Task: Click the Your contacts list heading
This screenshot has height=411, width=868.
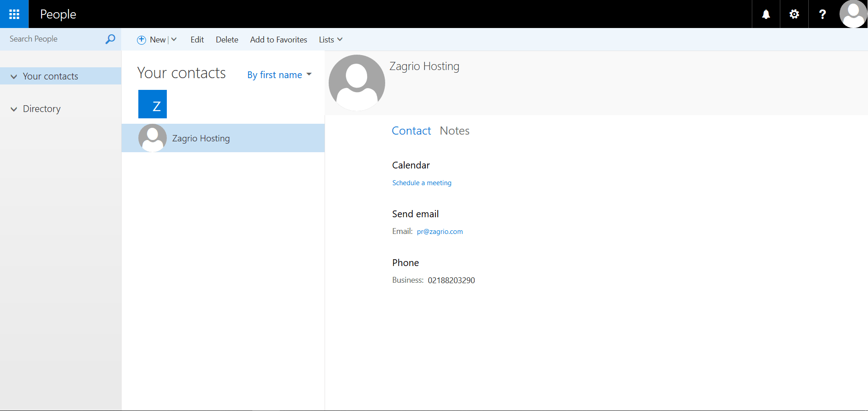Action: point(181,73)
